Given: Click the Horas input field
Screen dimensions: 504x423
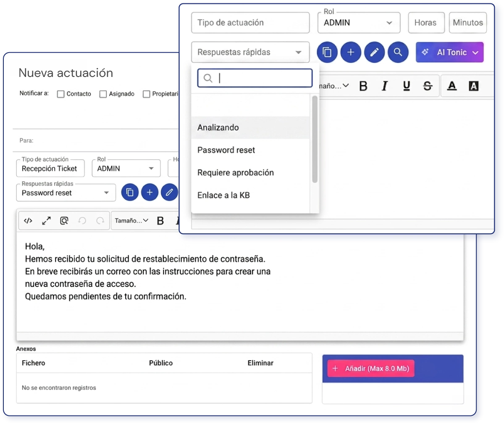Looking at the screenshot, I should pos(426,23).
